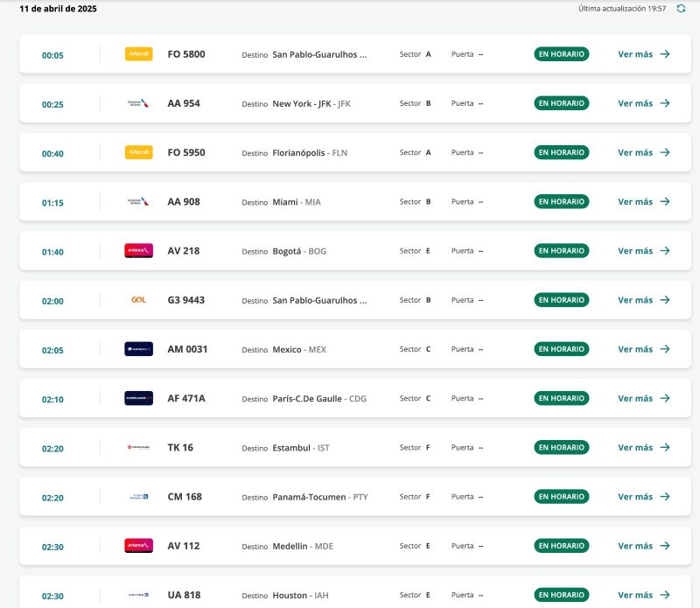Open Ver más for flight FO 5950

pyautogui.click(x=643, y=152)
